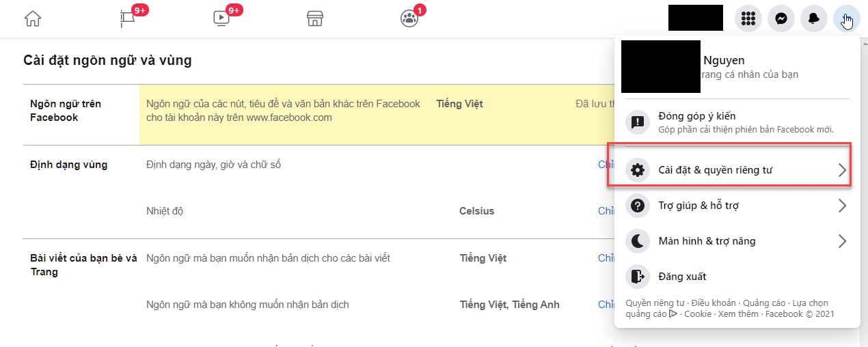Click question mark icon for Trợ giúp & hỗ trợ
Image resolution: width=868 pixels, height=347 pixels.
638,206
